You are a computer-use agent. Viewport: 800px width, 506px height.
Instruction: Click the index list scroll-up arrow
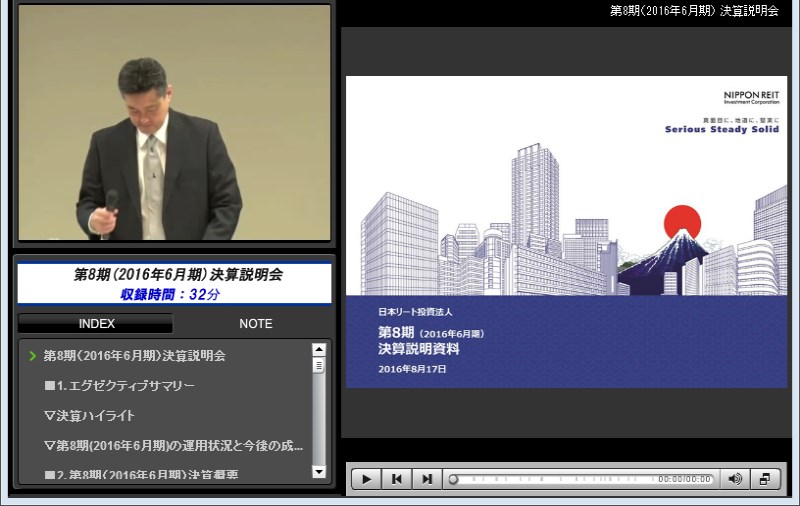click(319, 349)
